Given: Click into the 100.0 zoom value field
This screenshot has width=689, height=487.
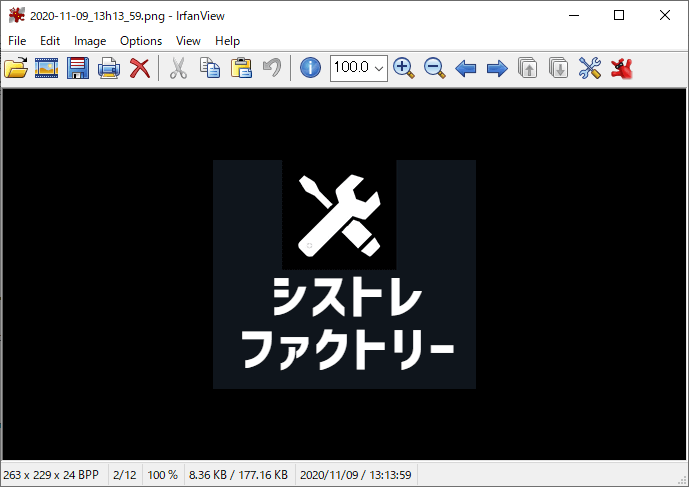Looking at the screenshot, I should (x=352, y=68).
